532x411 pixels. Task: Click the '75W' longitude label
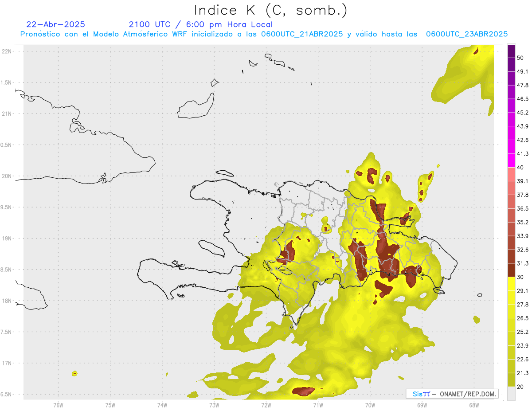click(110, 404)
